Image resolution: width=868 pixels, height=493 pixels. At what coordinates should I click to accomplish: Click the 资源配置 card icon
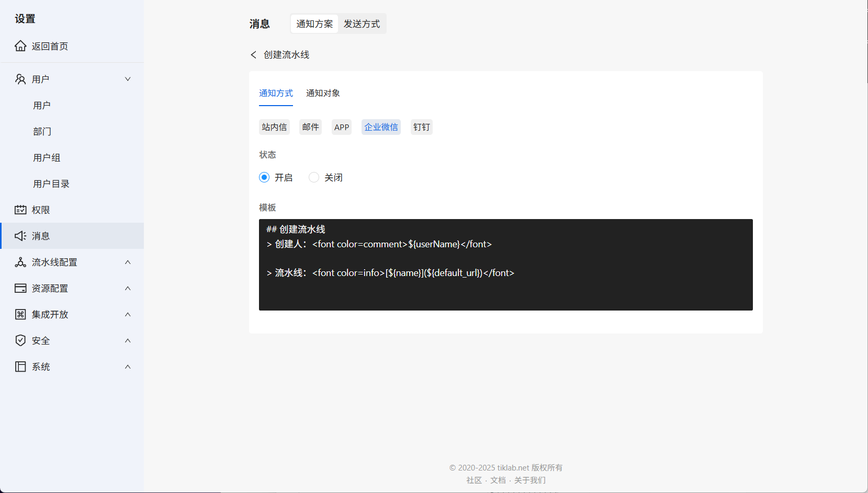(x=20, y=288)
